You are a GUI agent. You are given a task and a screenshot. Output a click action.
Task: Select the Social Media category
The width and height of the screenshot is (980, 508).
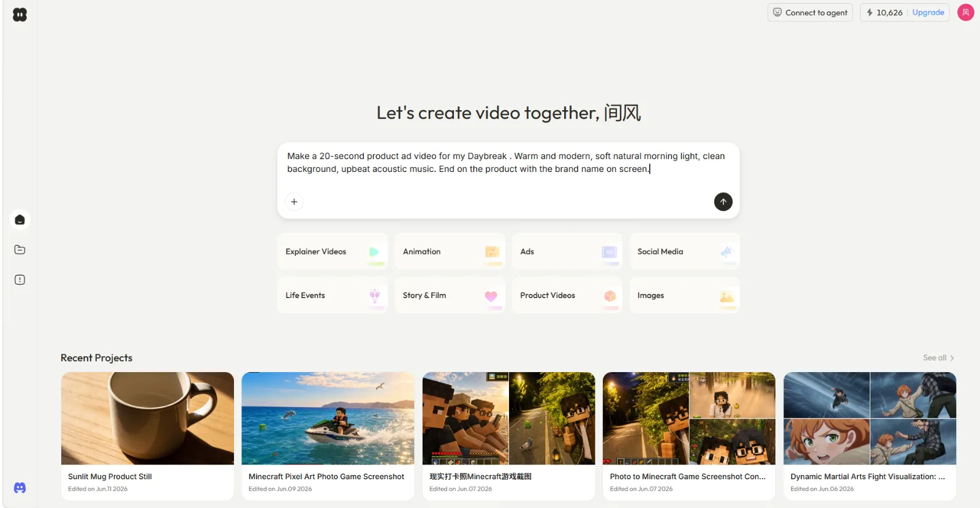[685, 252]
